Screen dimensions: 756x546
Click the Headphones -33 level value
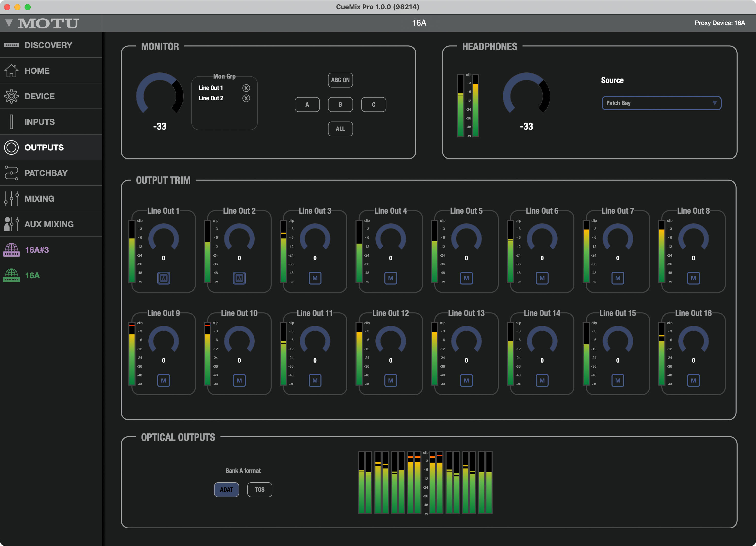[x=526, y=126]
